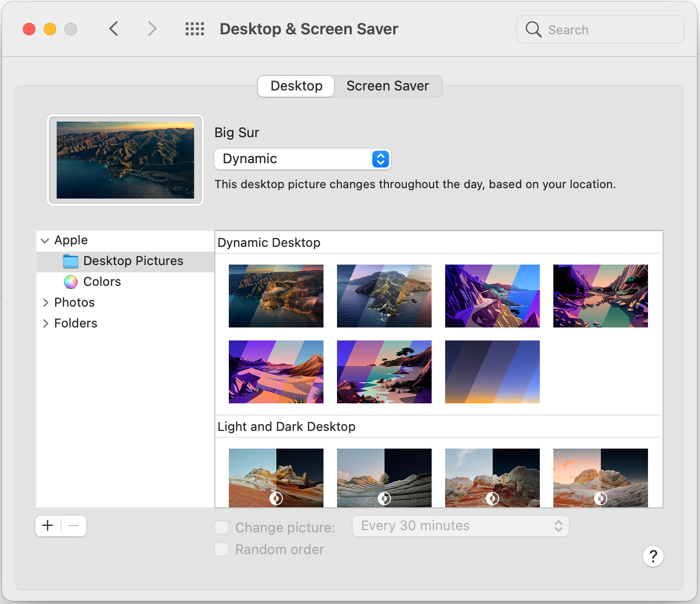This screenshot has height=604, width=700.
Task: Select fourth Light and Dark sunset rock wallpaper
Action: tap(601, 478)
